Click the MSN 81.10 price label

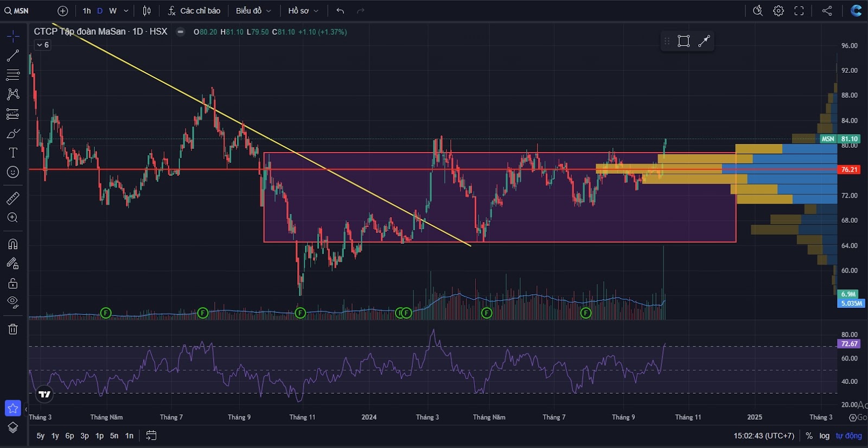pyautogui.click(x=840, y=139)
